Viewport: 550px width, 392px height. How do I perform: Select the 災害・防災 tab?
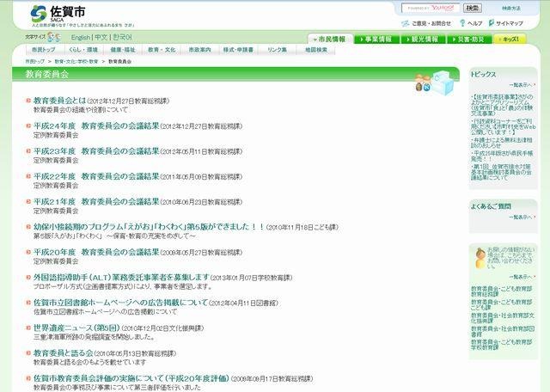[469, 40]
